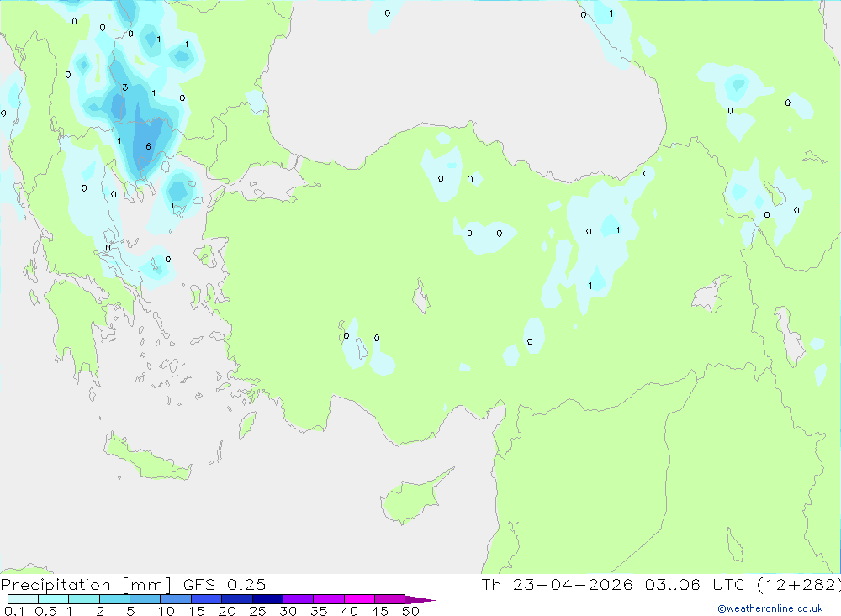
Task: Click the "3" precipitation value on map
Action: (125, 87)
